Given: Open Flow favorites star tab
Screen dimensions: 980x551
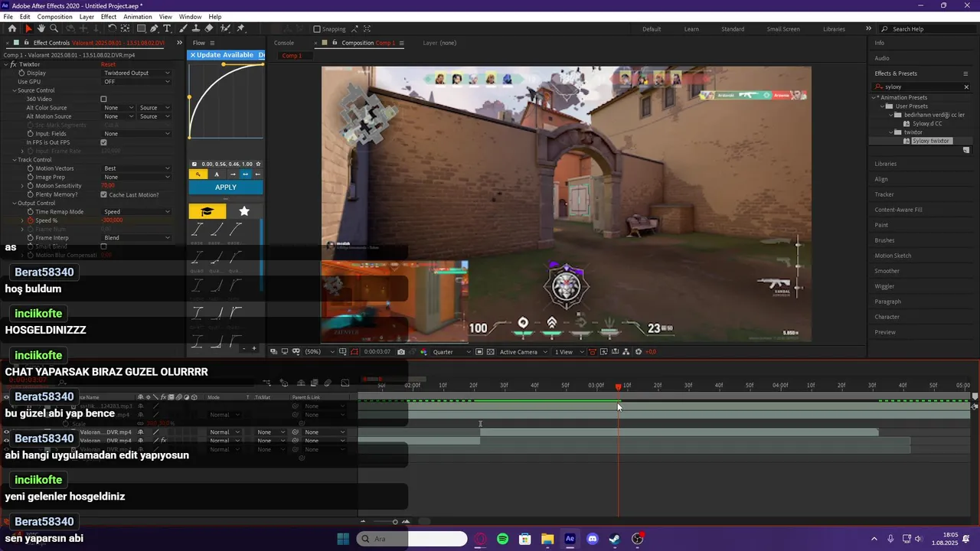Looking at the screenshot, I should point(244,211).
